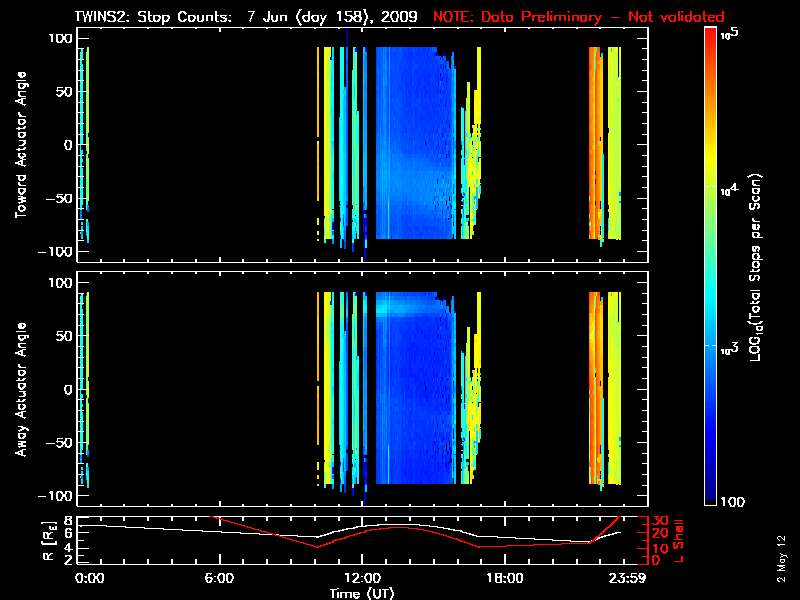Click the 12:00 time axis tick label
This screenshot has height=600, width=800.
coord(362,579)
